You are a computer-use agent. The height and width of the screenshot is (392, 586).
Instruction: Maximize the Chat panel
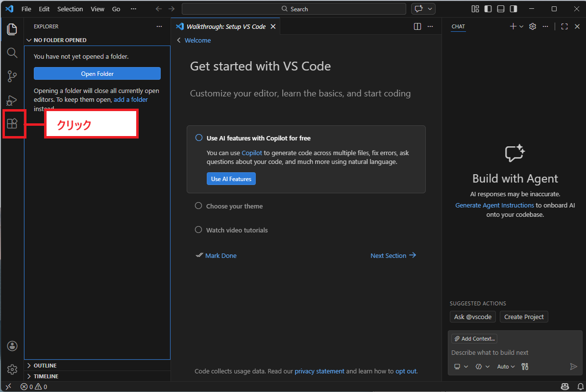click(564, 26)
